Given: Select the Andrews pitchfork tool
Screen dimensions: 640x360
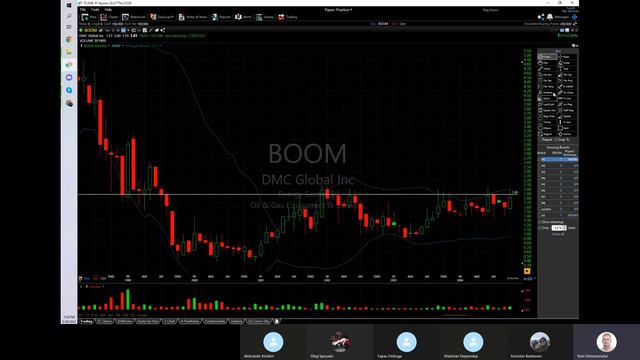Looking at the screenshot, I should 547,93.
